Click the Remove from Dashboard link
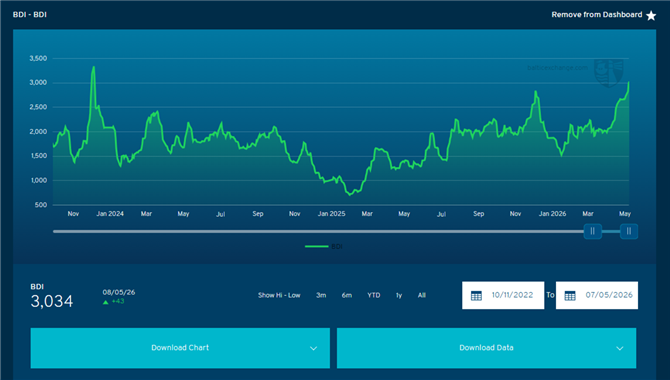The width and height of the screenshot is (670, 380). (x=597, y=15)
